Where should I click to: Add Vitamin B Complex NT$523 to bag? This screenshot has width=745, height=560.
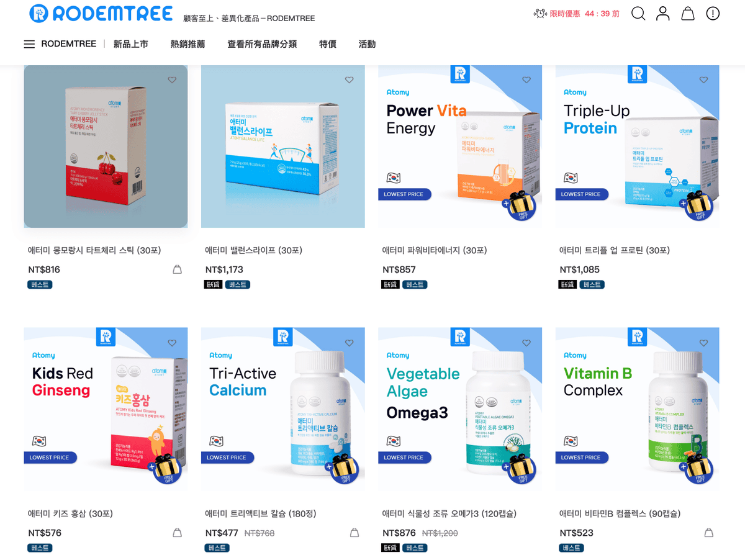(x=709, y=533)
